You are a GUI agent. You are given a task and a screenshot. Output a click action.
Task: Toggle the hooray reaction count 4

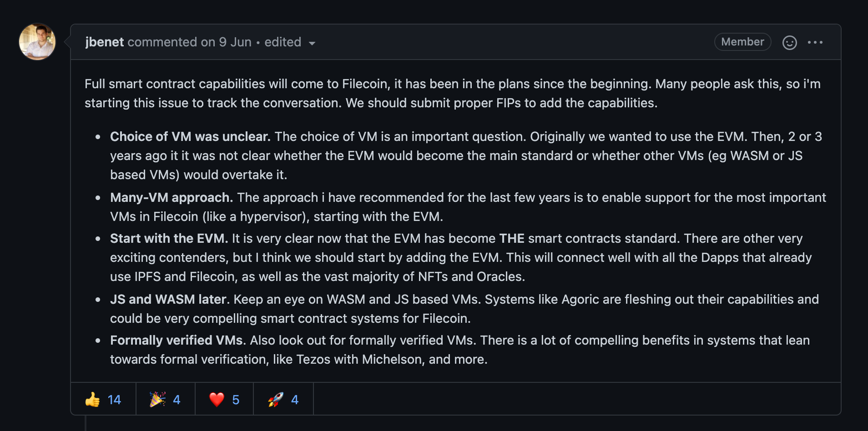tap(177, 400)
